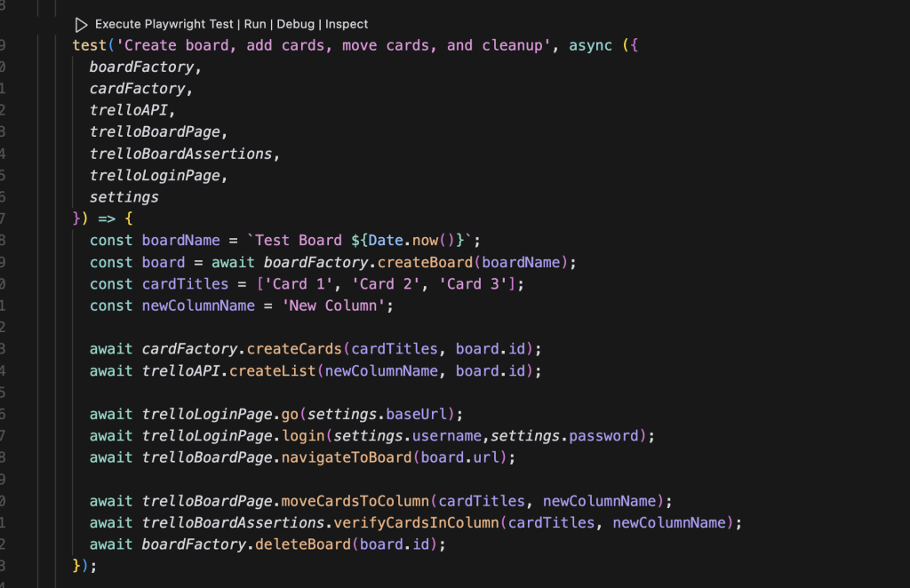Click the 'trelloAPI,' fixture parameter
Viewport: 910px width, 588px height.
coord(132,110)
